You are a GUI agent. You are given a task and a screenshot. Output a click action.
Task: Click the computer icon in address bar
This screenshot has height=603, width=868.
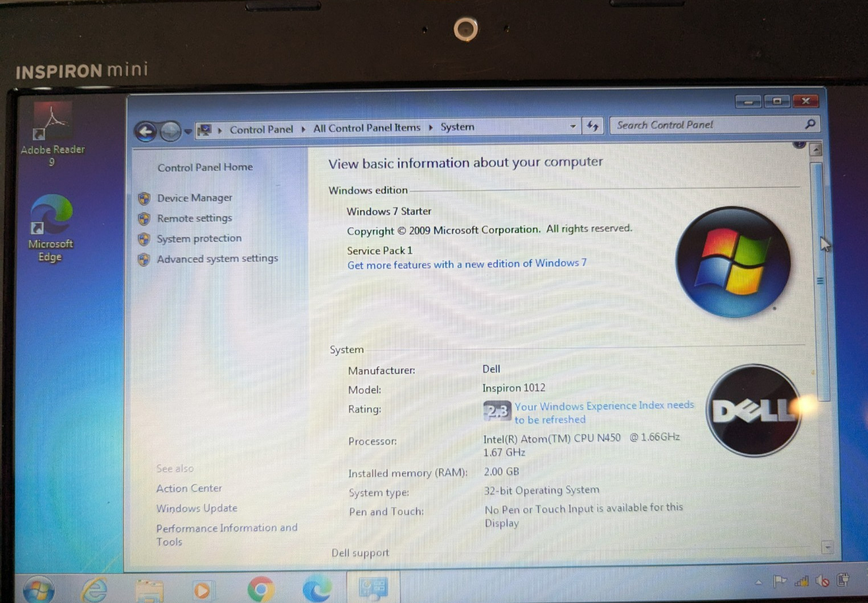[x=204, y=131]
